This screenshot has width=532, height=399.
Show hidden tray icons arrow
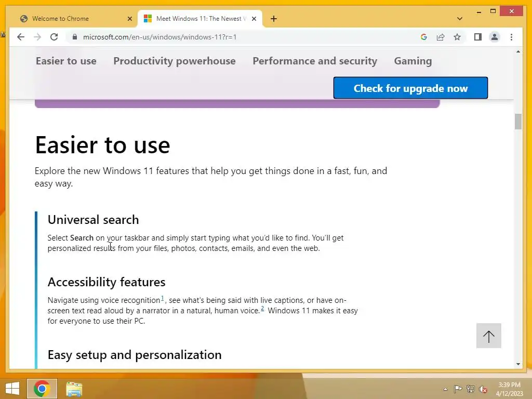pos(445,389)
